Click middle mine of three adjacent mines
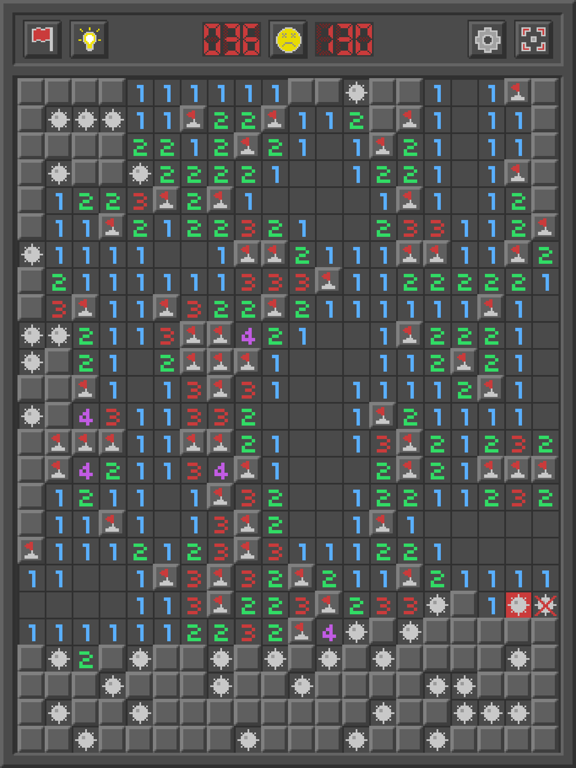This screenshot has height=768, width=576. [86, 120]
